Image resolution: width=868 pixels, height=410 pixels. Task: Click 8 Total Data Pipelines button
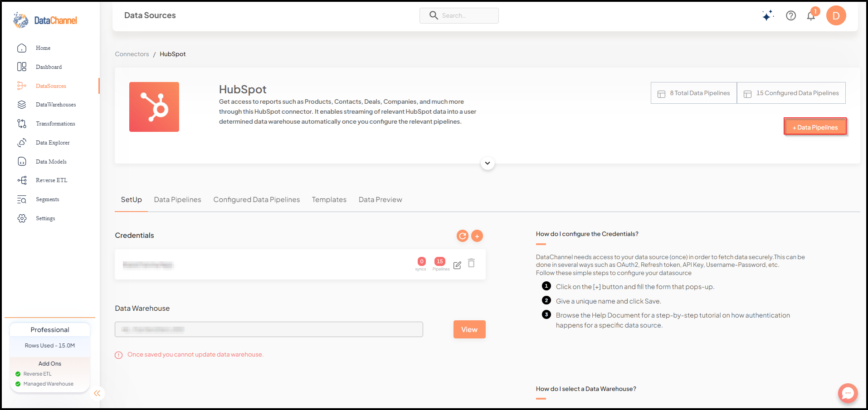pyautogui.click(x=694, y=93)
